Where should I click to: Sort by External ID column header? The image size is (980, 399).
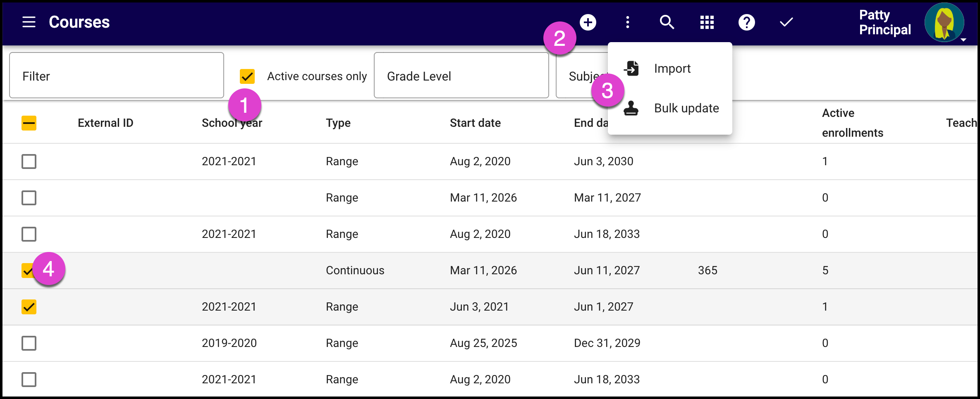105,123
